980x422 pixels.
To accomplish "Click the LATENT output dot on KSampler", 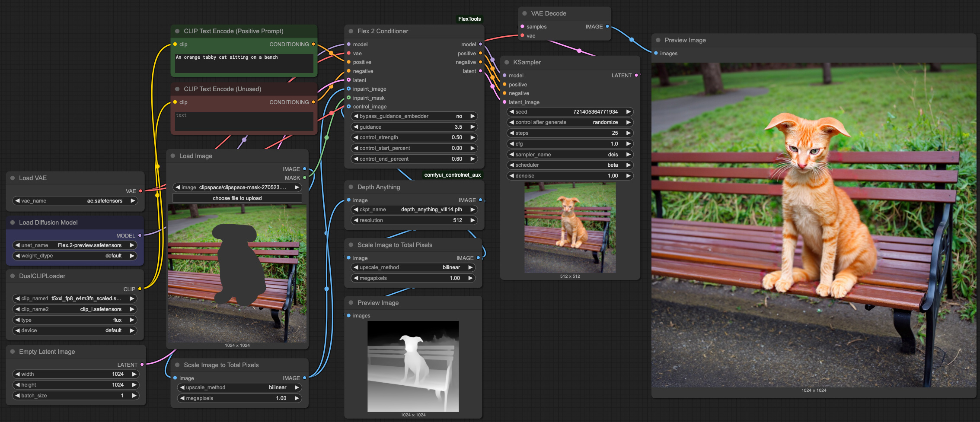I will [x=637, y=75].
